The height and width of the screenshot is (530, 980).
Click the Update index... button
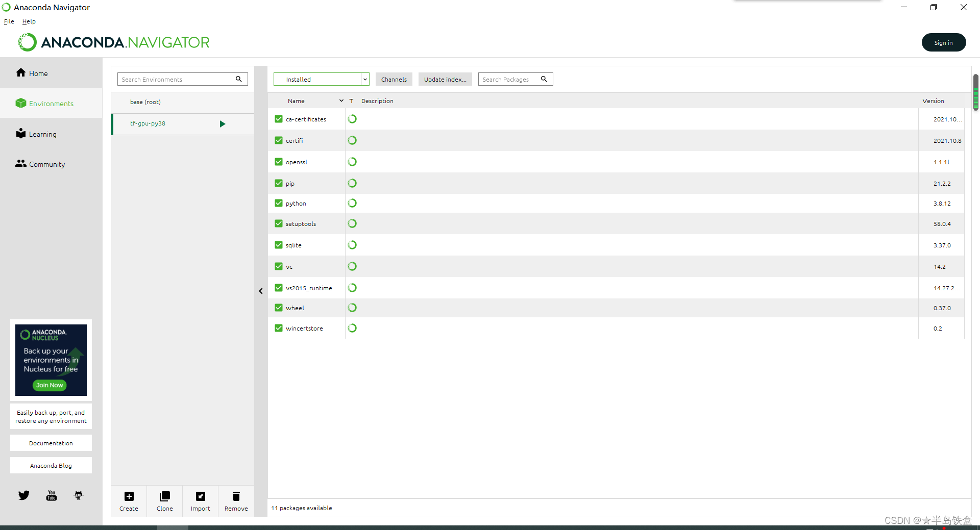445,79
